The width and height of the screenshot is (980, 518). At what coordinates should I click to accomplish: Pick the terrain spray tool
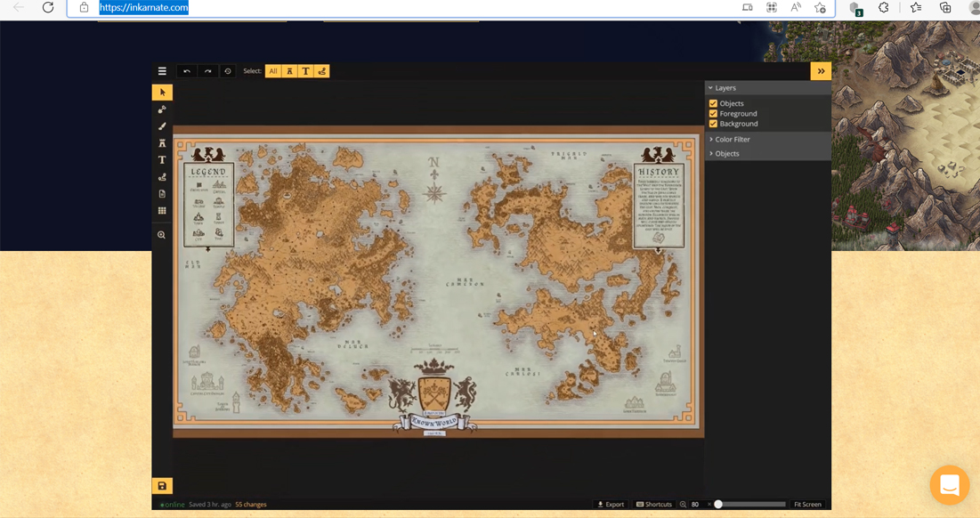pos(162,109)
